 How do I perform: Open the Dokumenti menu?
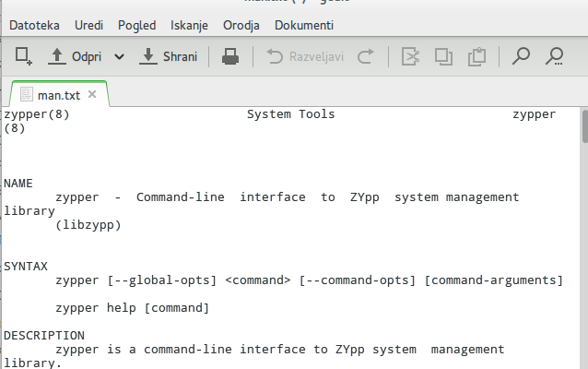click(x=304, y=25)
